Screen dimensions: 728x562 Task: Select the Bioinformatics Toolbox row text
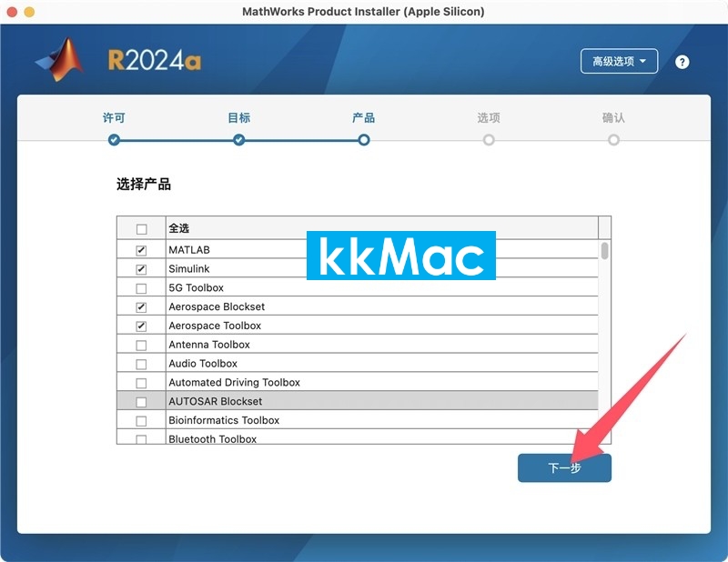click(x=224, y=420)
